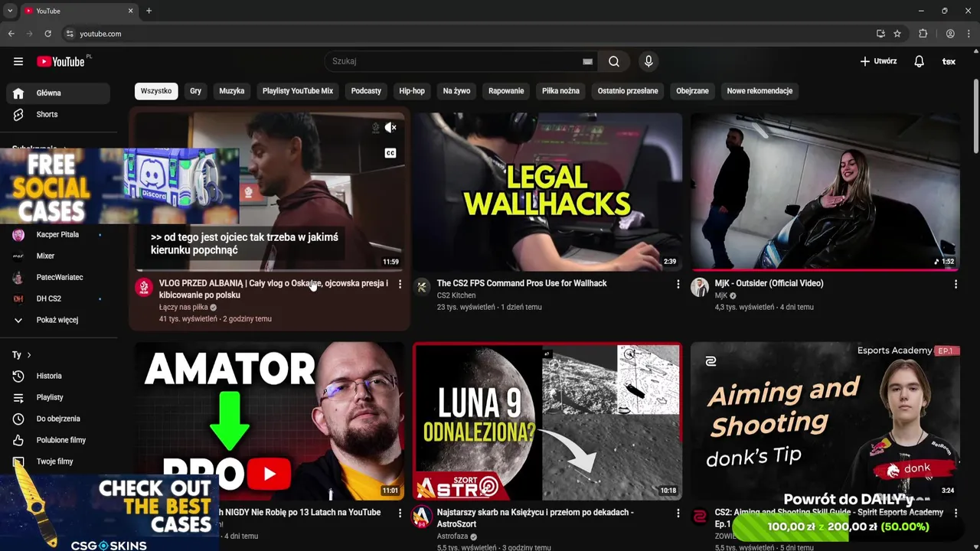Open Chrome extensions puzzle icon
980x551 pixels.
(923, 34)
